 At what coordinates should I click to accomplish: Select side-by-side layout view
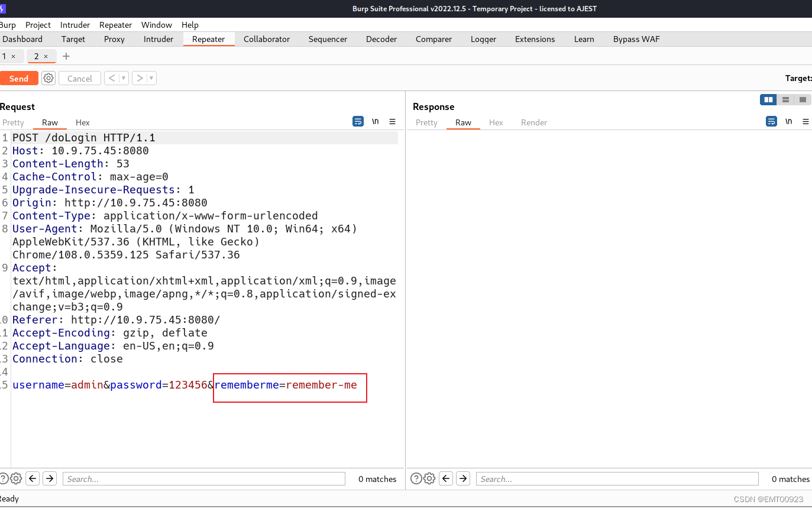coord(768,100)
